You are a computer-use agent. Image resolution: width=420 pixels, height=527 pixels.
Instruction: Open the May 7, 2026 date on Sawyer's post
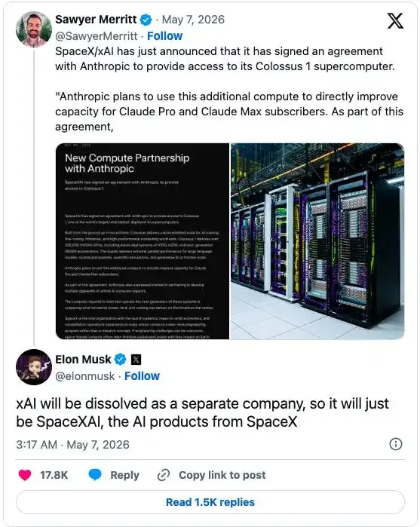(x=193, y=20)
